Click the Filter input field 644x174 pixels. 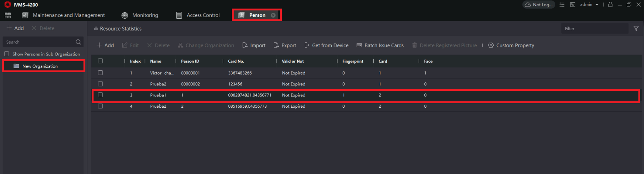click(595, 29)
